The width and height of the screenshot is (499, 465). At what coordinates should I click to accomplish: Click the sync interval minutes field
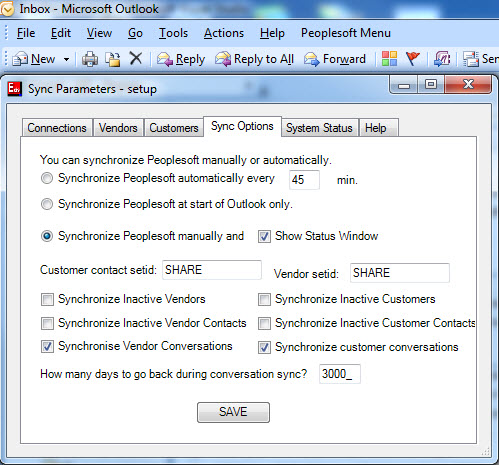pos(304,180)
